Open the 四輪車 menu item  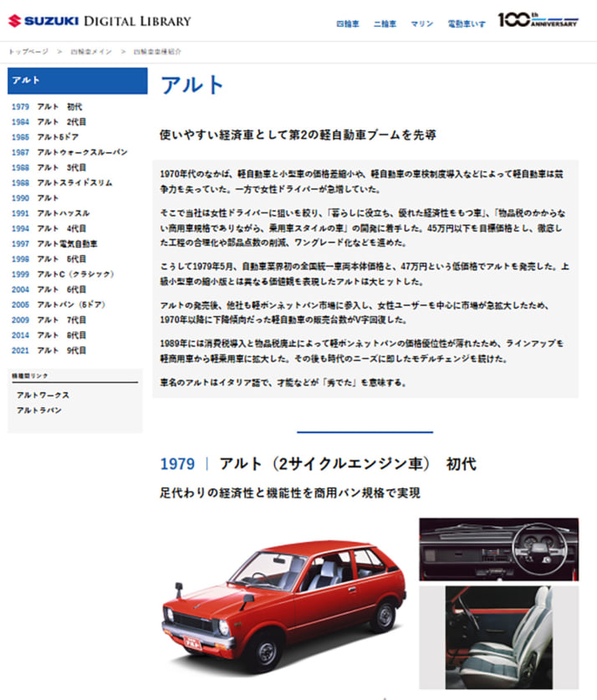pos(348,24)
